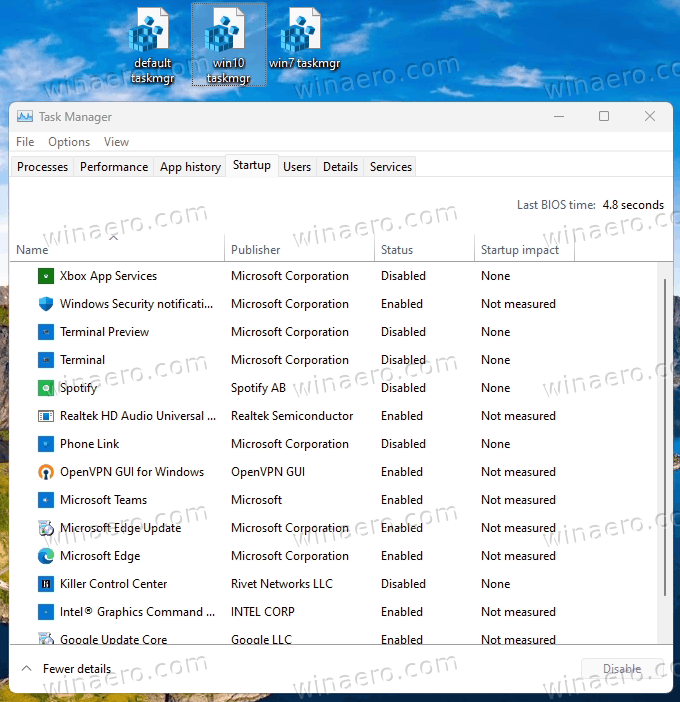This screenshot has width=680, height=702.
Task: Maximize the Task Manager window
Action: coord(604,116)
